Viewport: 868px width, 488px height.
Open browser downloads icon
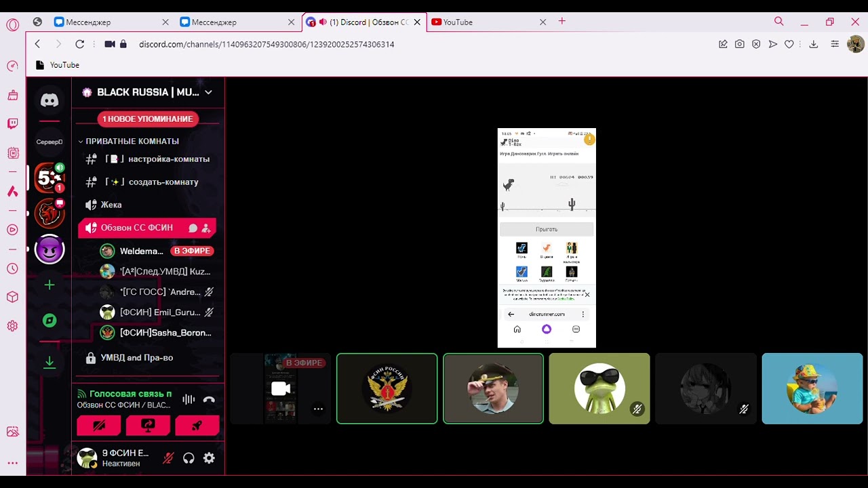click(814, 44)
